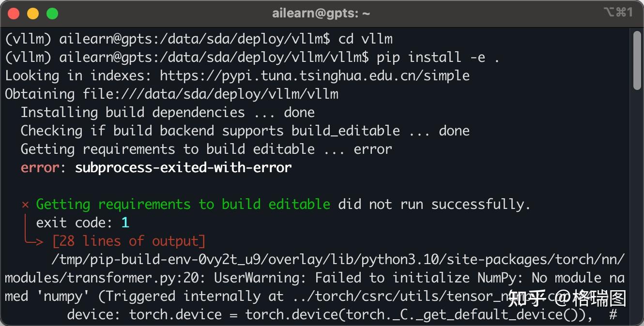644x326 pixels.
Task: Click the green "Getting requirements to build editable" text
Action: tap(183, 205)
